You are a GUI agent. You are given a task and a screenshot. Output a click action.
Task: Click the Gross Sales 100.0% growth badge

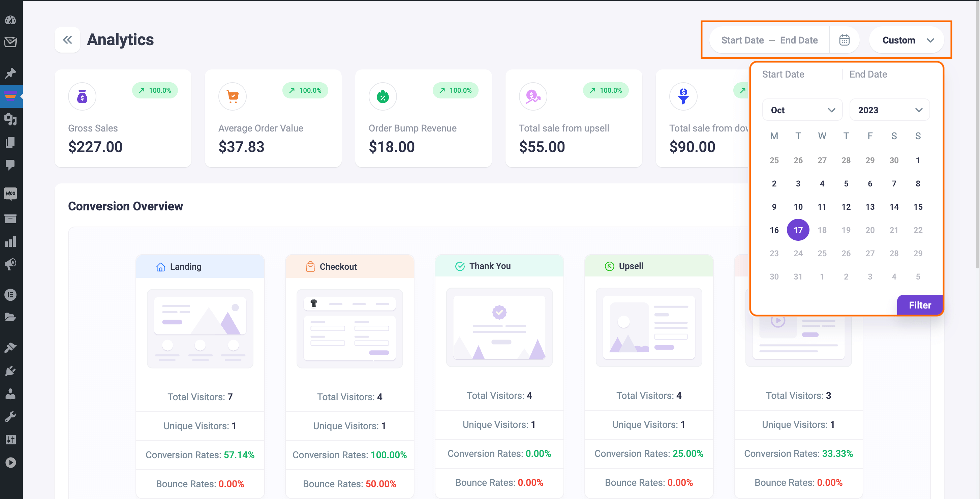[x=155, y=90]
